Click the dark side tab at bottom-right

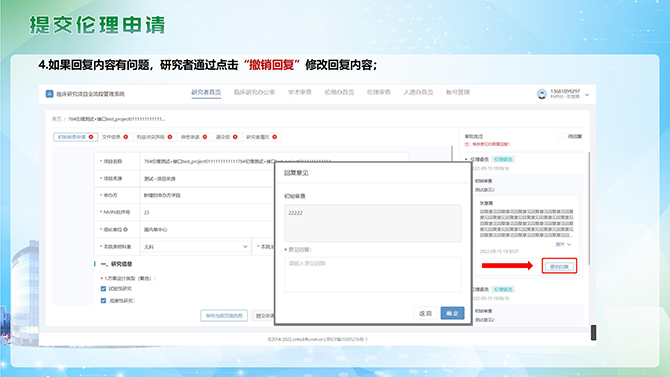pos(594,333)
